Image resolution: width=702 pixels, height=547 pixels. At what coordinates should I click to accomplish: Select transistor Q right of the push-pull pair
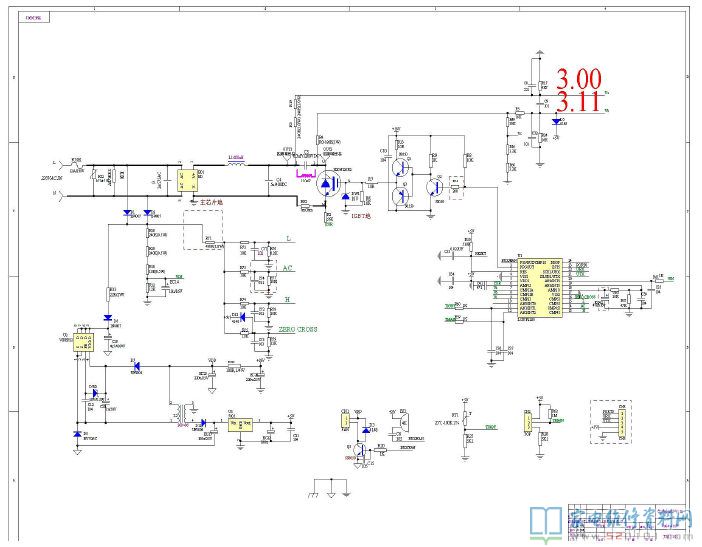click(436, 187)
